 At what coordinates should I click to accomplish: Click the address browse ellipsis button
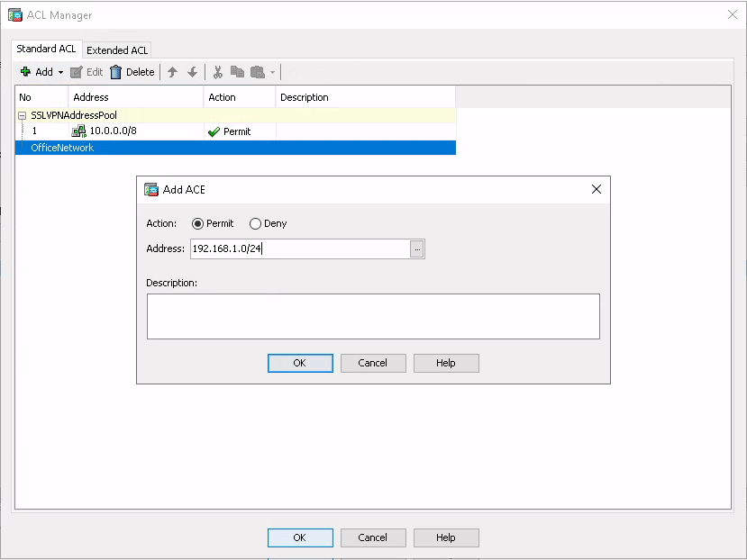pos(417,249)
